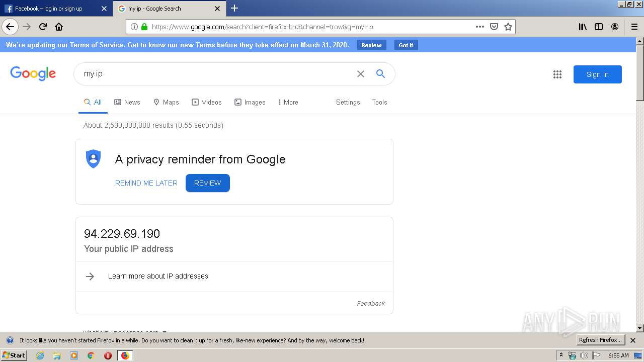This screenshot has height=362, width=644.
Task: Expand the More search options
Action: (x=288, y=102)
